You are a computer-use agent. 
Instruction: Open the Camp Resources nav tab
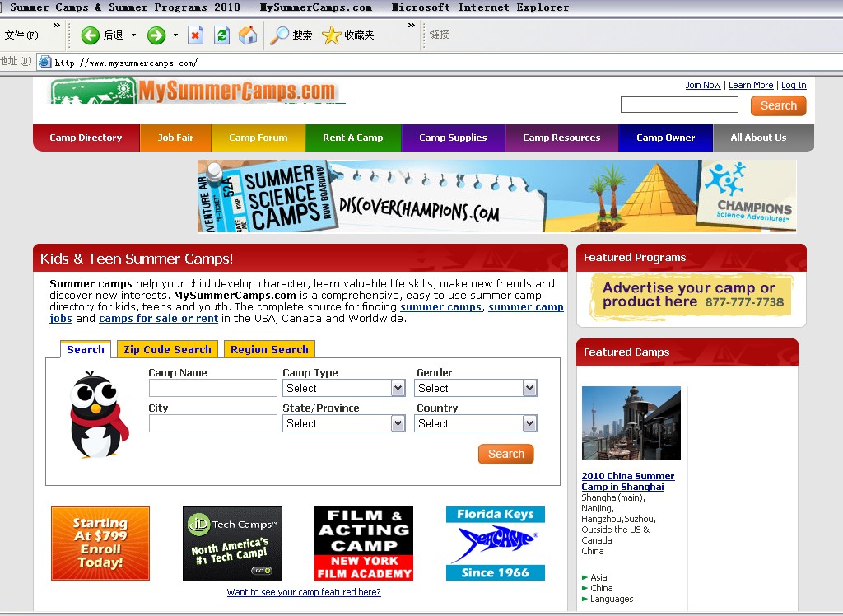click(561, 138)
